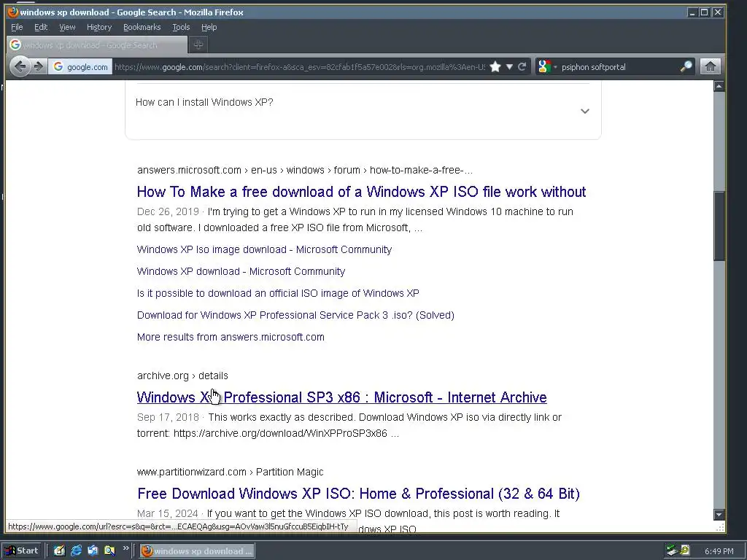747x560 pixels.
Task: Select Firefox window taskbar button
Action: click(x=197, y=551)
